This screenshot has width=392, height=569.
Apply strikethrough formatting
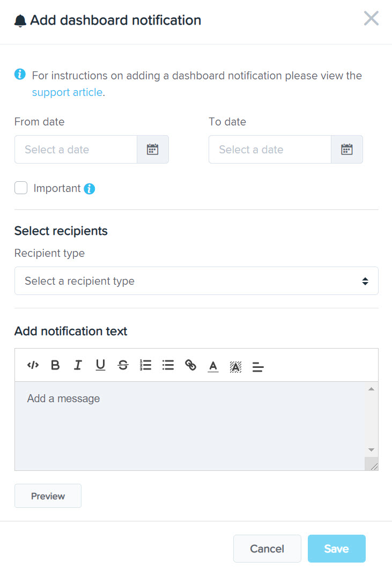[123, 365]
